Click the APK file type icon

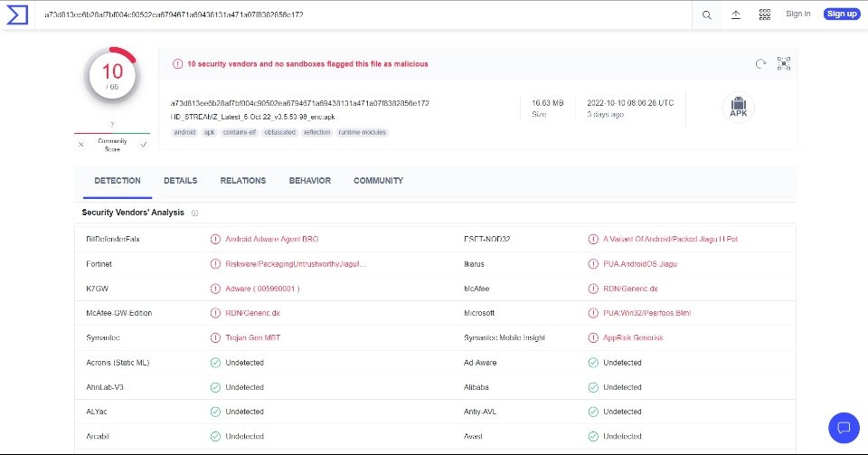[x=739, y=107]
